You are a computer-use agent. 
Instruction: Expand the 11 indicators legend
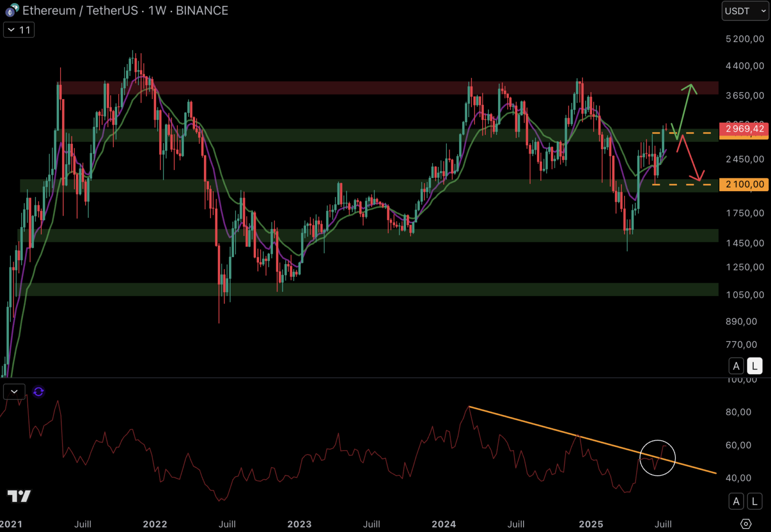(19, 30)
